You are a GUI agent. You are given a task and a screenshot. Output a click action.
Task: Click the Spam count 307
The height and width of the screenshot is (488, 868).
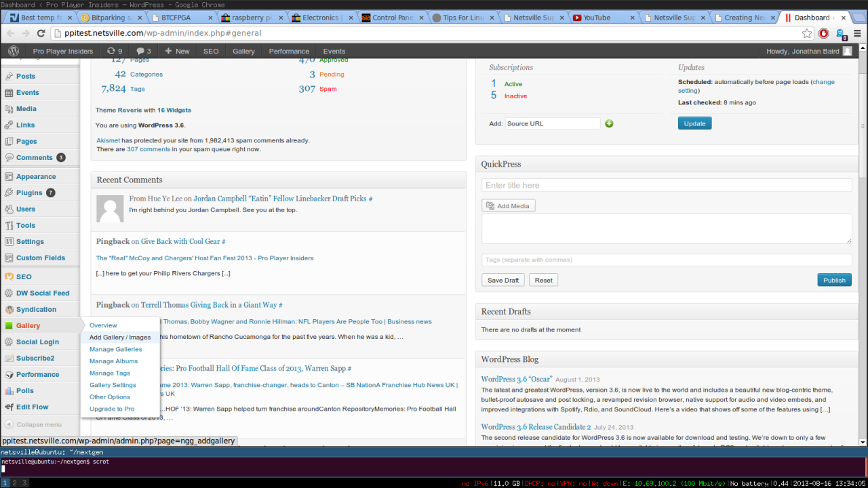(x=307, y=88)
